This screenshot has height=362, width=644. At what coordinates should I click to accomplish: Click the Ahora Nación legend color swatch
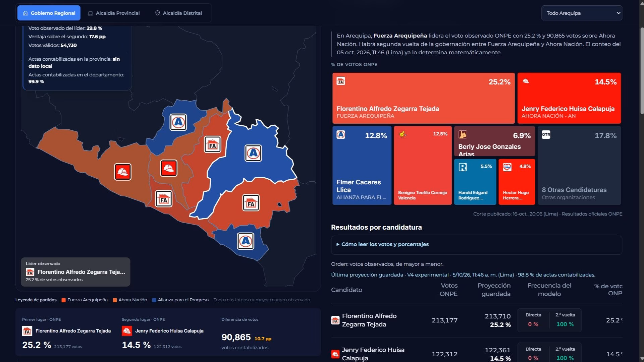115,300
